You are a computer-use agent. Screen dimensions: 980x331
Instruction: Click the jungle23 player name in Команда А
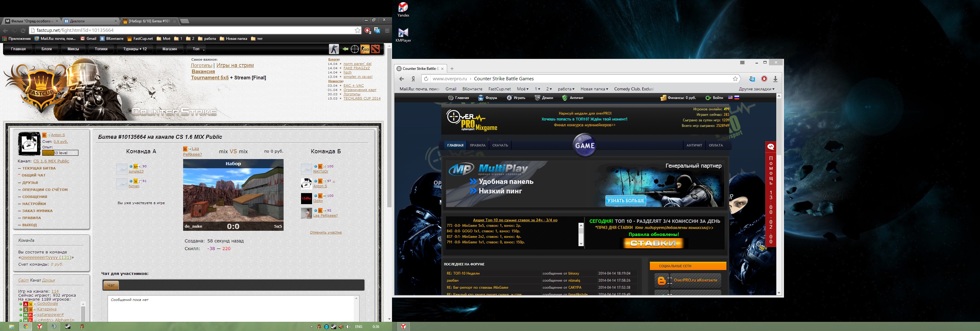pyautogui.click(x=136, y=171)
